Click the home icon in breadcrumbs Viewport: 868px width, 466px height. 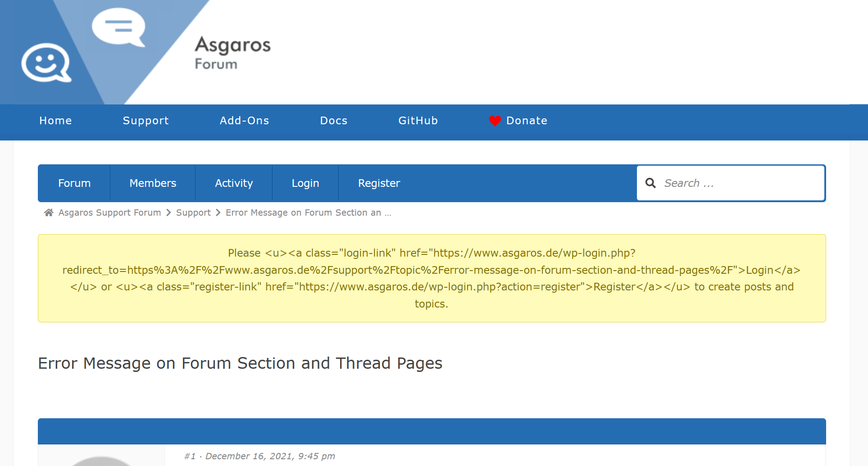[49, 213]
